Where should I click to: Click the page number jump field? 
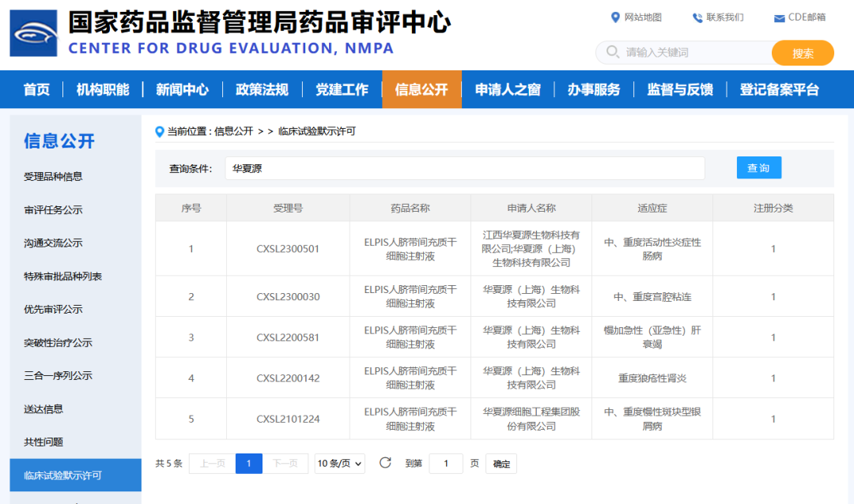pos(445,464)
